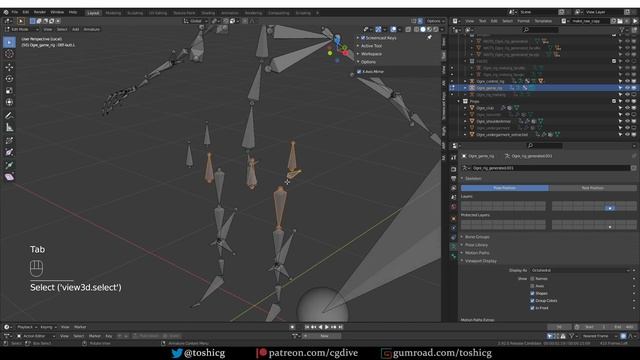The width and height of the screenshot is (640, 360).
Task: Enable Names display checkbox
Action: [532, 279]
